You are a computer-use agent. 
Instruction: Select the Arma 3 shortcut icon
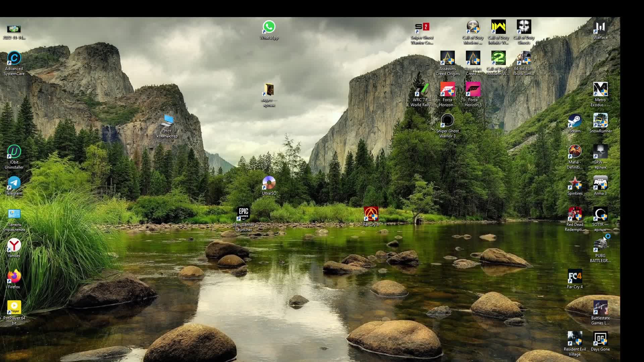point(600,183)
